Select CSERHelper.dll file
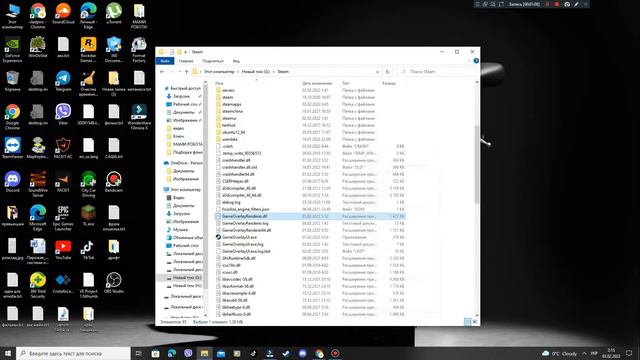This screenshot has height=360, width=640. 235,181
